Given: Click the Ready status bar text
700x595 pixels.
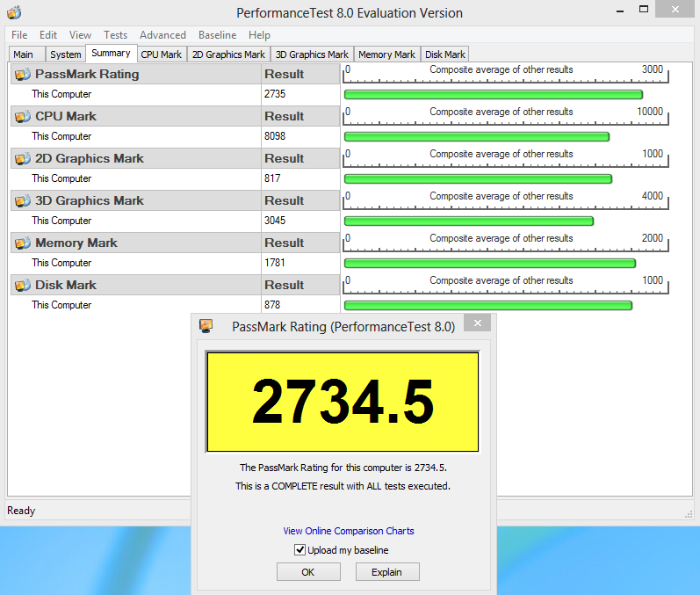Looking at the screenshot, I should coord(21,511).
